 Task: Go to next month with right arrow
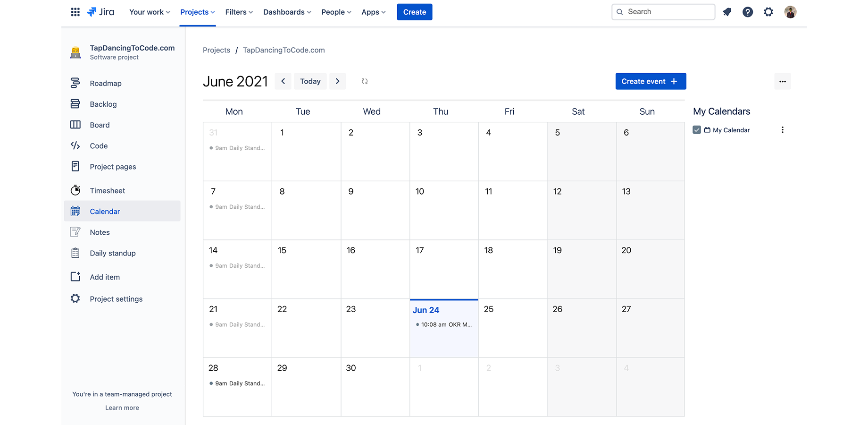(x=338, y=81)
